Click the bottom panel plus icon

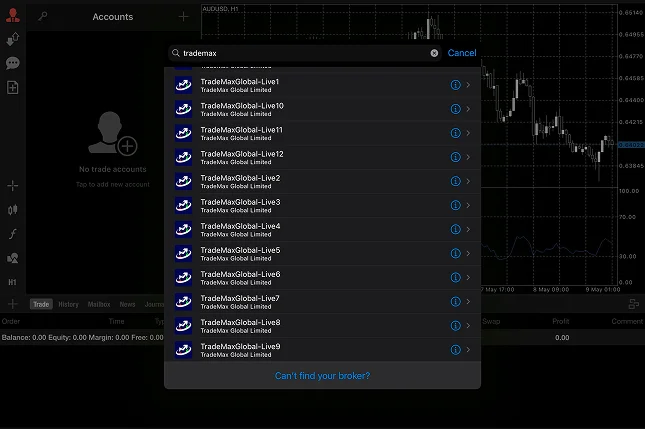13,304
